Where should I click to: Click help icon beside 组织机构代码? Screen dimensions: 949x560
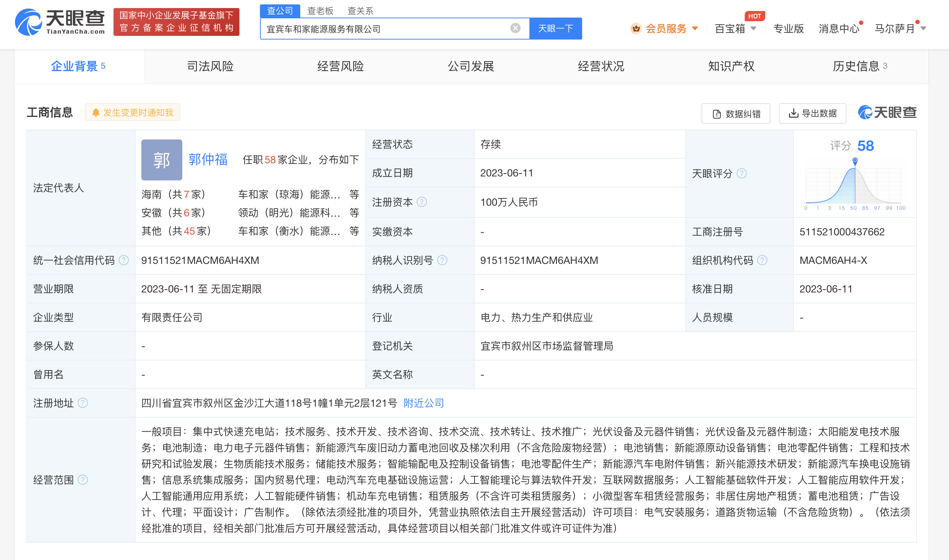[x=762, y=260]
